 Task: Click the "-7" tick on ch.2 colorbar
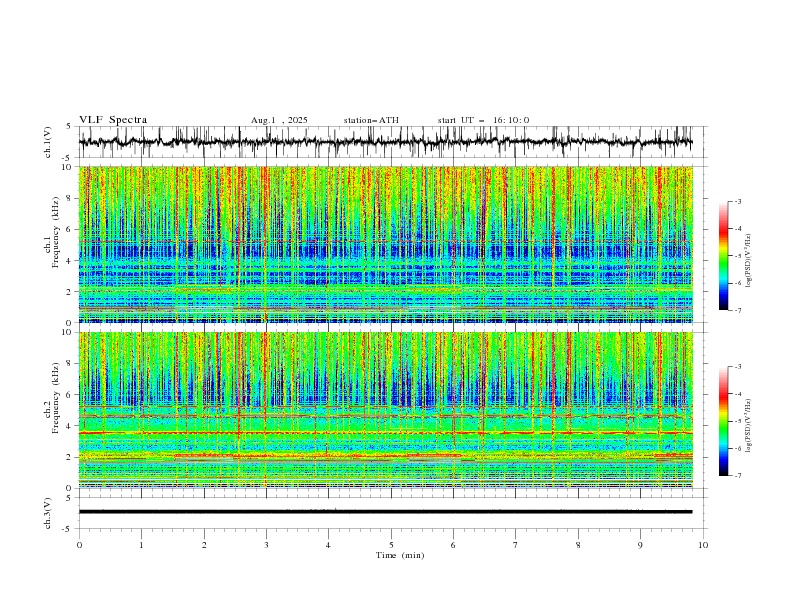point(737,476)
